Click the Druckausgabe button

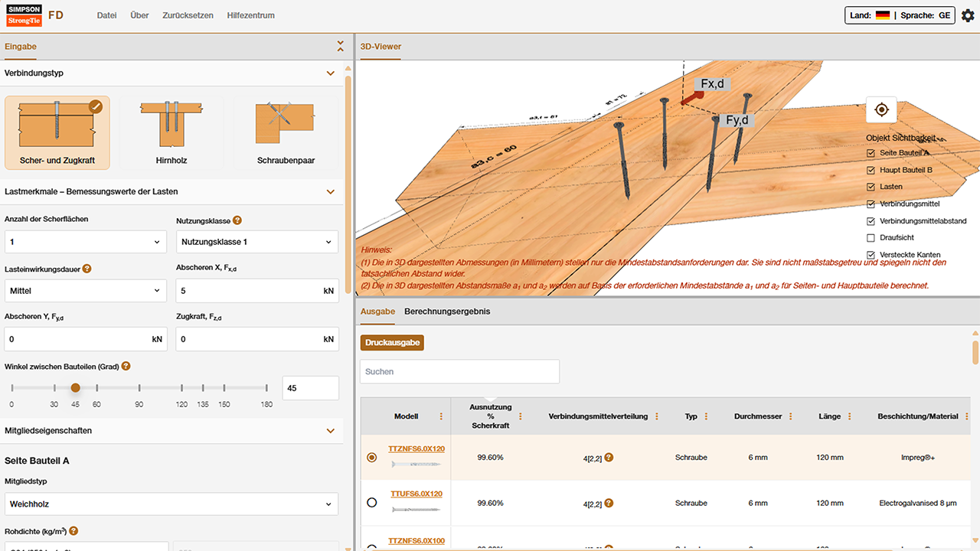pos(392,342)
